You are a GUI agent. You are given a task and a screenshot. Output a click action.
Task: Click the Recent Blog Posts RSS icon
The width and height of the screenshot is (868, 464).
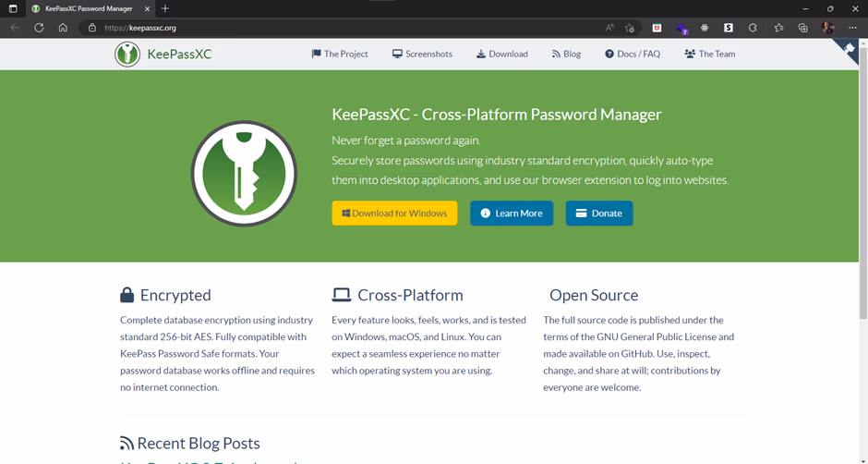click(127, 444)
